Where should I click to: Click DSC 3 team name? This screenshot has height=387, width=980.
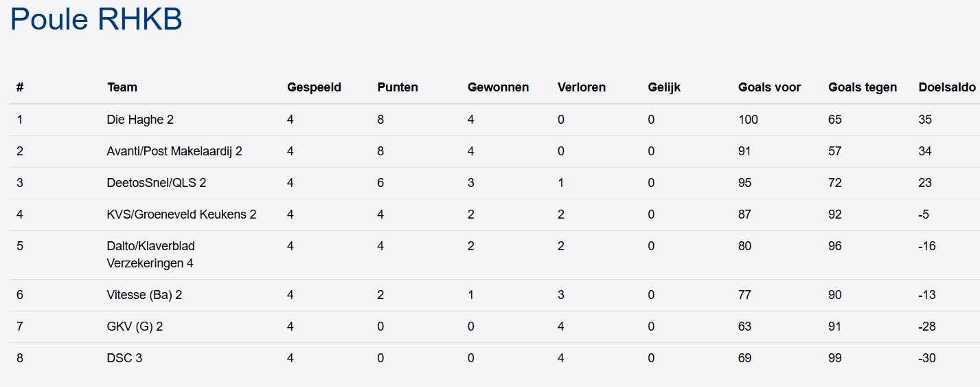pyautogui.click(x=124, y=358)
